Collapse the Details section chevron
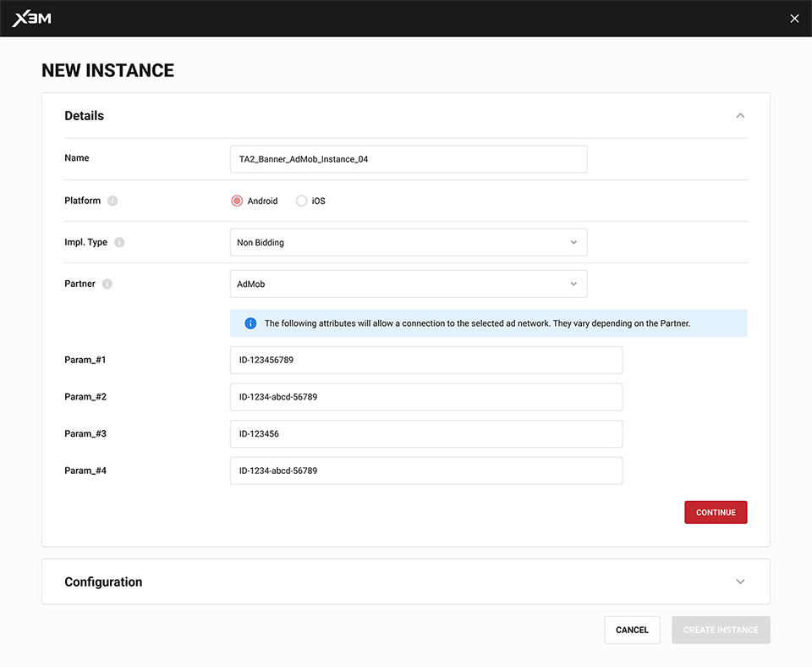This screenshot has width=812, height=667. coord(741,116)
